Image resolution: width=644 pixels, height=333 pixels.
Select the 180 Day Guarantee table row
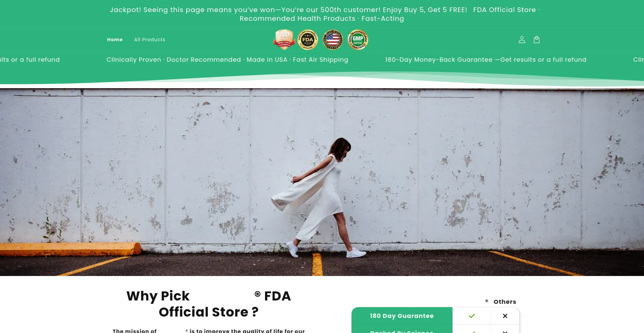pyautogui.click(x=435, y=316)
